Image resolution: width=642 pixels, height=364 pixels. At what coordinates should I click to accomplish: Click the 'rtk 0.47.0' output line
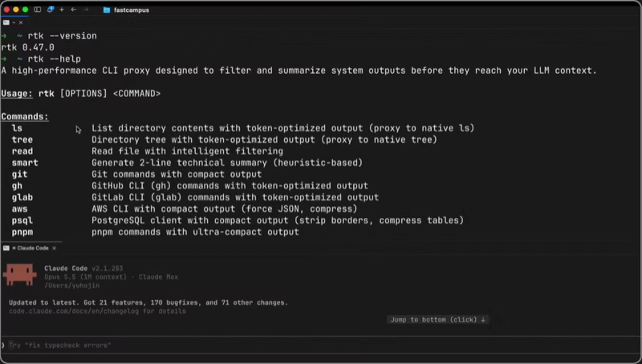point(27,47)
